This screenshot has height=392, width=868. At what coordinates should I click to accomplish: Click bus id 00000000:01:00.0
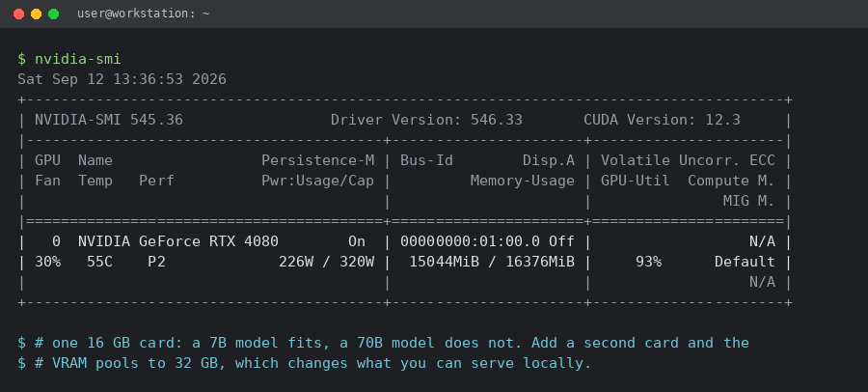[470, 241]
